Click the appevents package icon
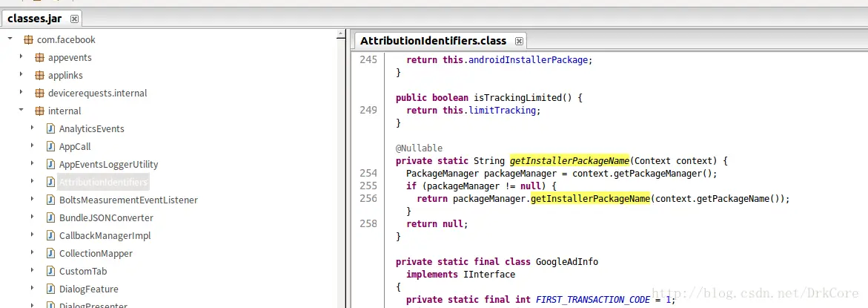This screenshot has width=868, height=308. [x=39, y=58]
